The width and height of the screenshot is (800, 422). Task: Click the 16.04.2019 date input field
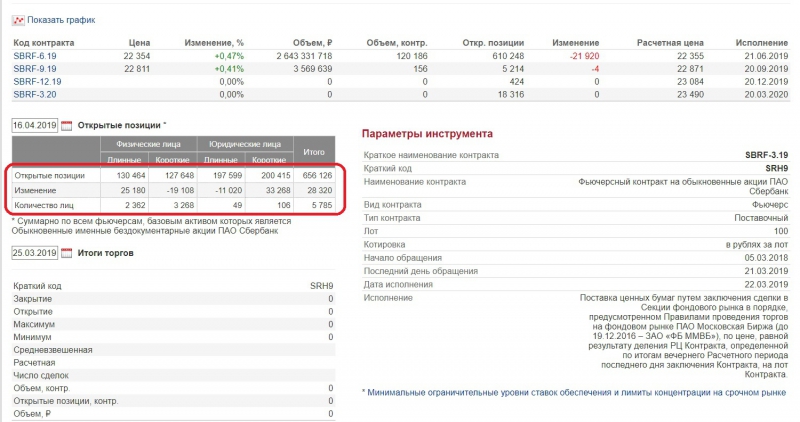[x=35, y=126]
